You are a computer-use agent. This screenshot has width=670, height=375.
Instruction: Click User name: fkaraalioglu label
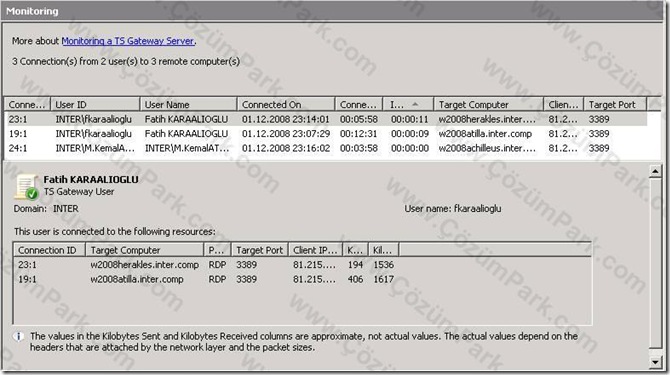point(453,209)
